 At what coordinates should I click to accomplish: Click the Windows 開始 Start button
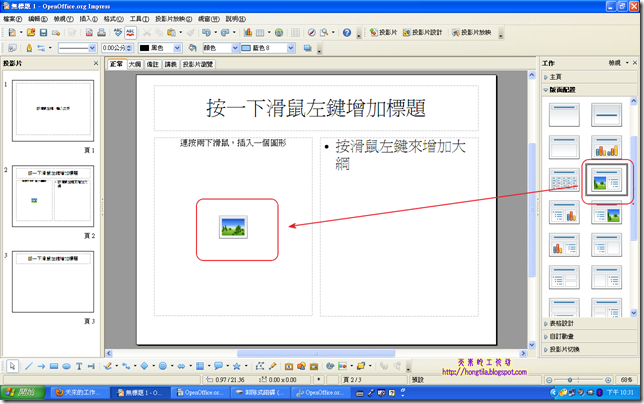23,393
